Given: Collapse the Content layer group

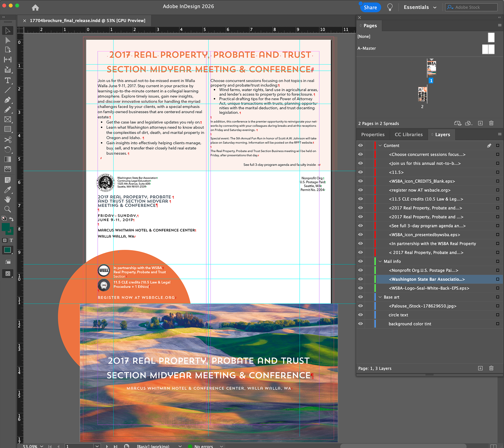Looking at the screenshot, I should point(380,145).
